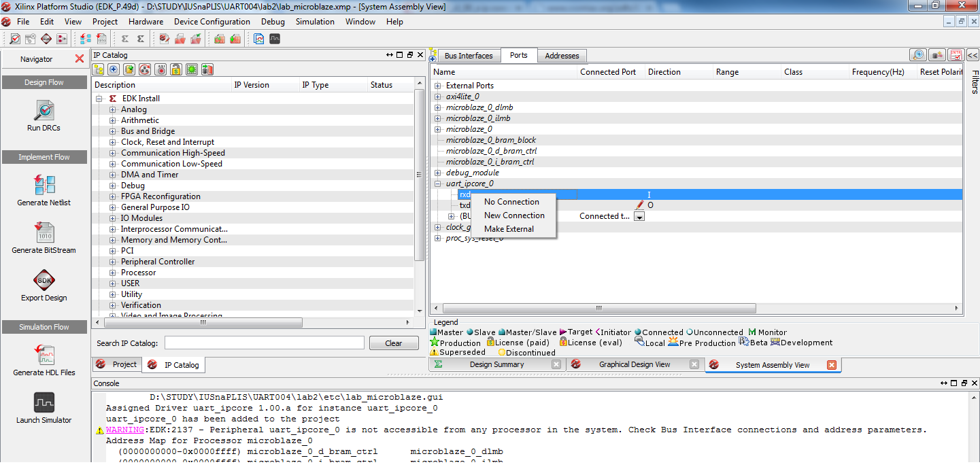The image size is (980, 469).
Task: Select the USER category row
Action: pos(253,283)
